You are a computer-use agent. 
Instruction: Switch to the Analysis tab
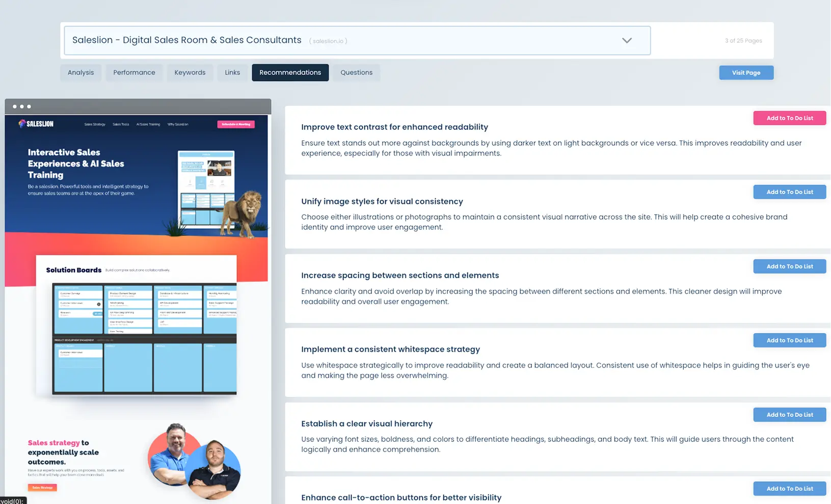tap(81, 72)
